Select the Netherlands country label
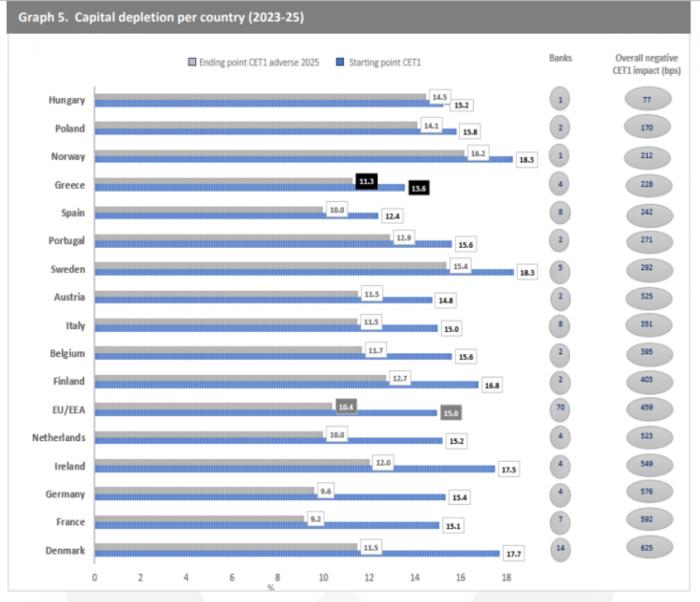The image size is (700, 602). click(55, 437)
